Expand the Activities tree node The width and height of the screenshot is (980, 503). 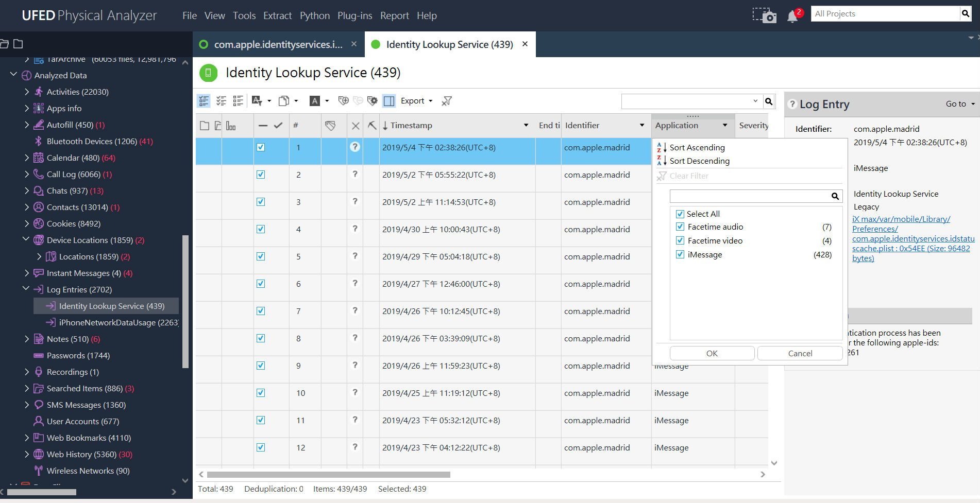[x=27, y=92]
